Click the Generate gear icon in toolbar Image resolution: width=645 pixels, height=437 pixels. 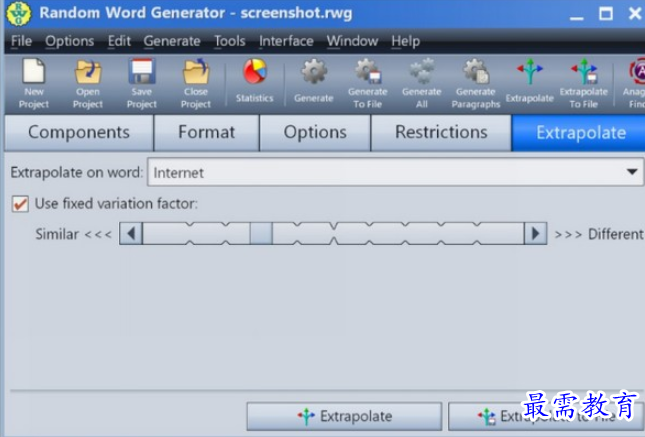click(x=314, y=74)
